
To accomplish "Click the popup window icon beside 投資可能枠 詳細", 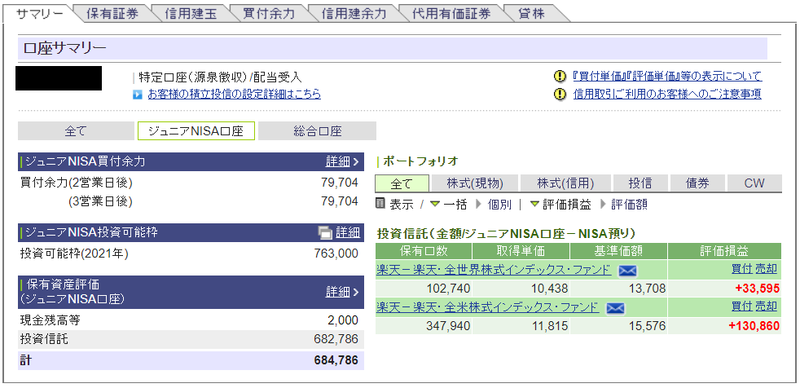I will (325, 233).
